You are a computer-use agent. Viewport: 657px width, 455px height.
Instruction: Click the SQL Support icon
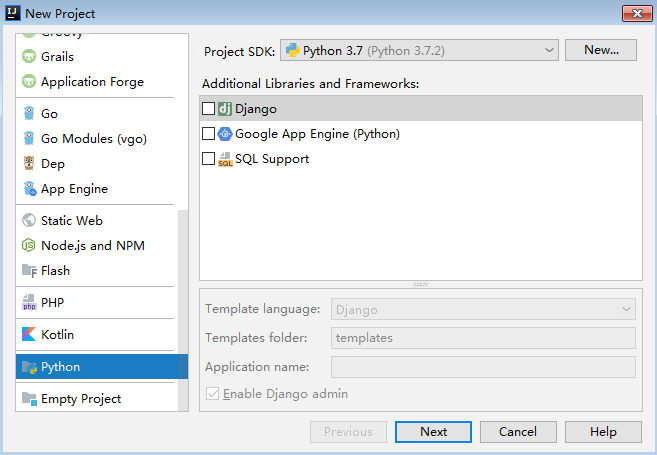(225, 159)
